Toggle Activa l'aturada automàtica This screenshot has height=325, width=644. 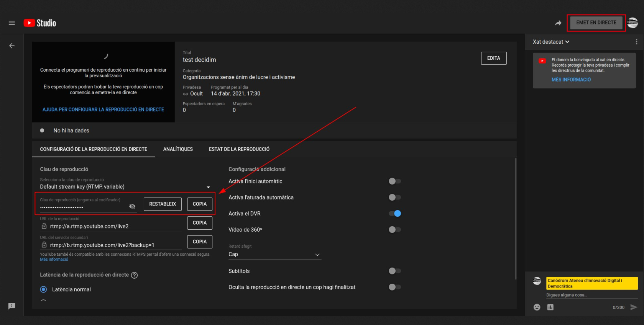tap(394, 197)
